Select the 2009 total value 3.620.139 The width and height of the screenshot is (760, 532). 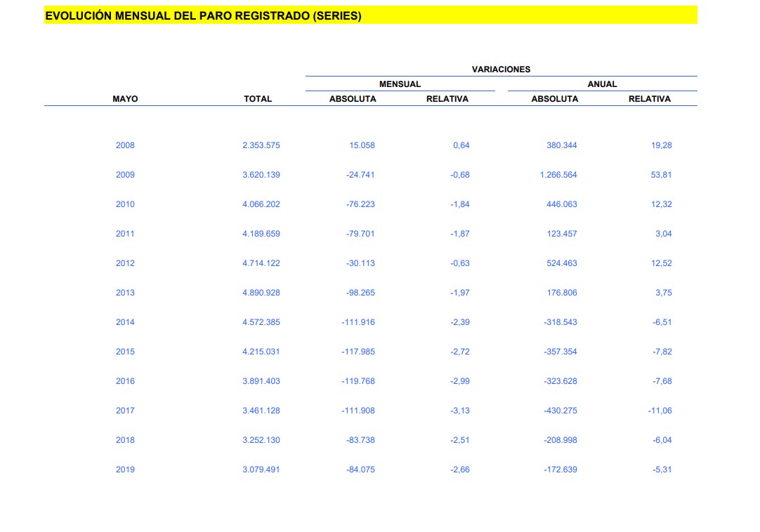pyautogui.click(x=261, y=175)
